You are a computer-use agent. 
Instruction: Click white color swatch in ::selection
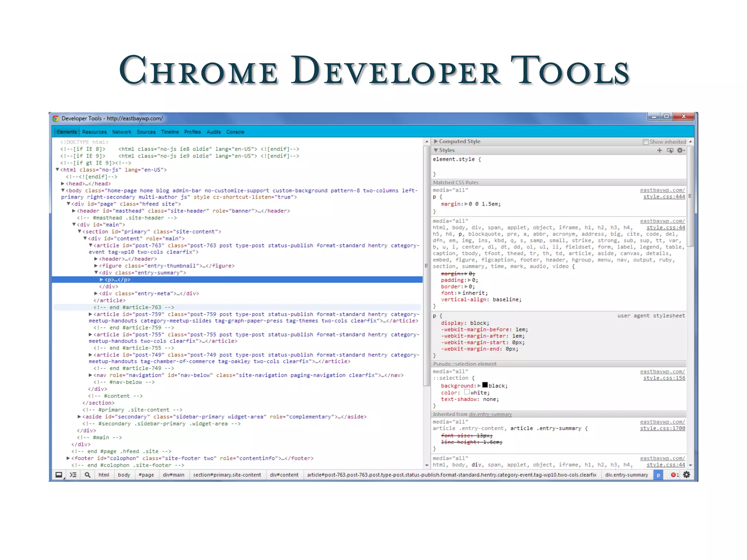point(467,392)
